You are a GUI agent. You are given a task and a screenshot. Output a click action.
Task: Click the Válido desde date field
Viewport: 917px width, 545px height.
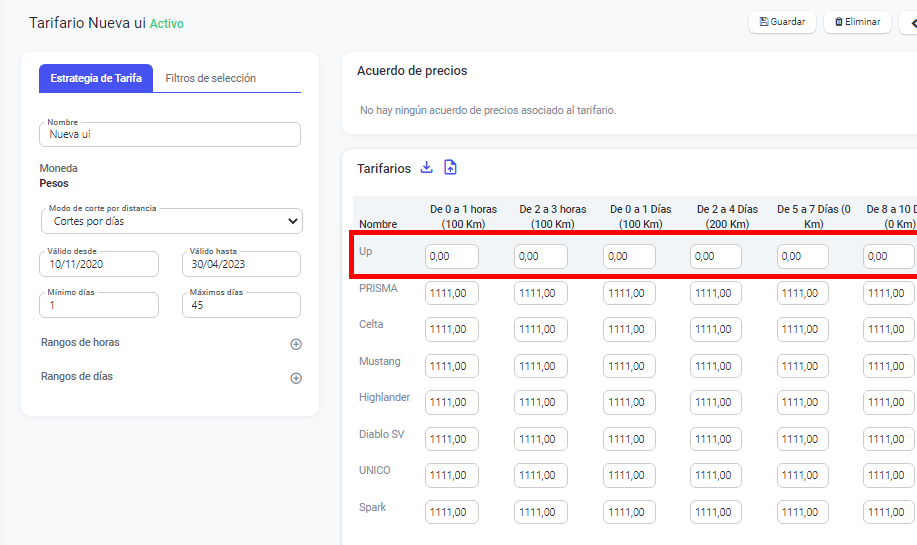pyautogui.click(x=99, y=264)
